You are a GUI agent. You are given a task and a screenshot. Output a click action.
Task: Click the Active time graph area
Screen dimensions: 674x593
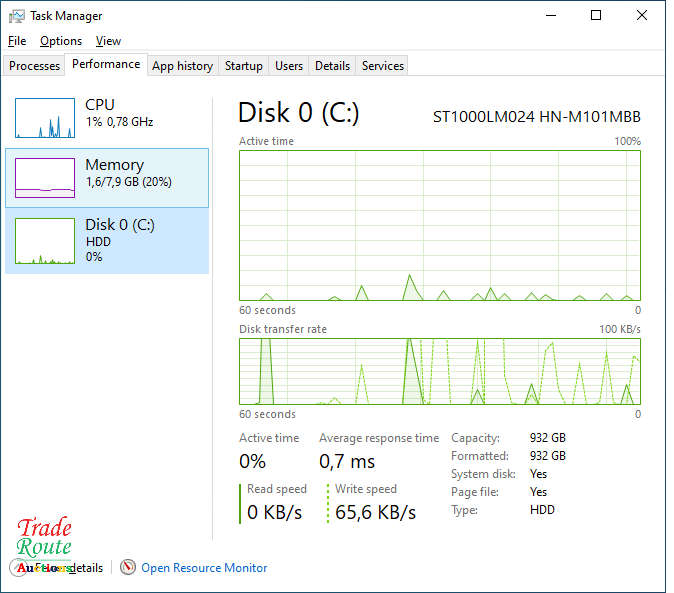(439, 225)
